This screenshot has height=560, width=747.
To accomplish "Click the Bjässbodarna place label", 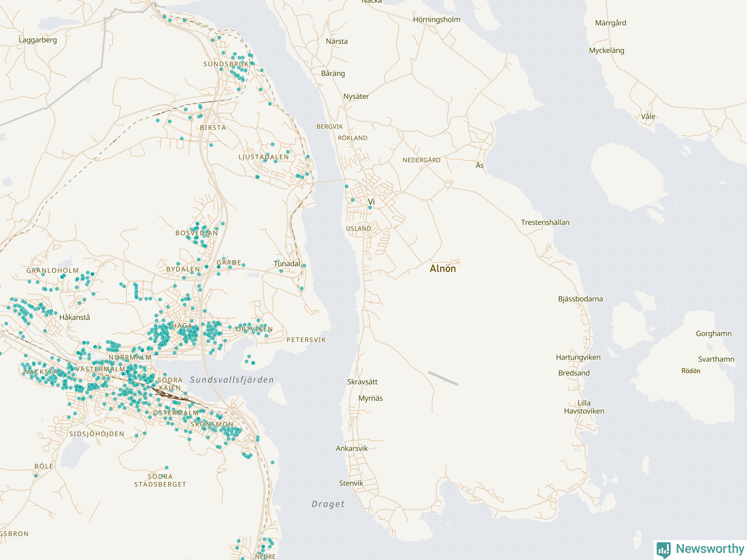I will (580, 299).
